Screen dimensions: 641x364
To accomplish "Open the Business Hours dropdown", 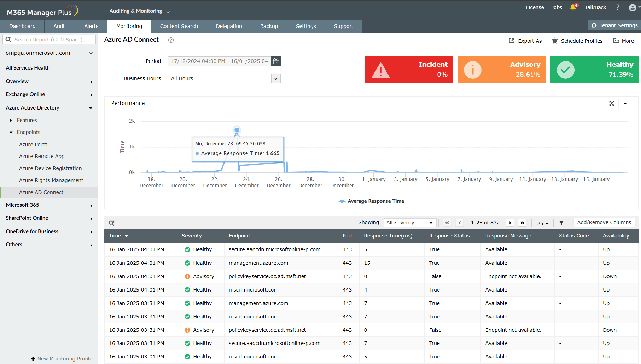I will click(275, 78).
